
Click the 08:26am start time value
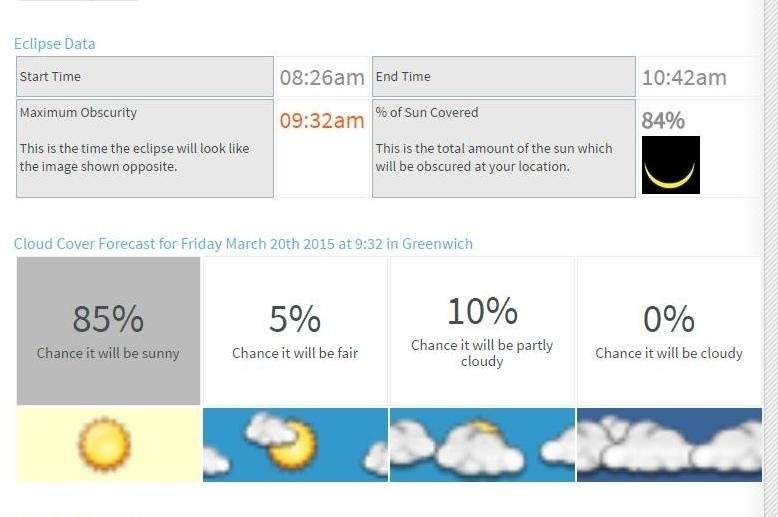click(x=321, y=78)
